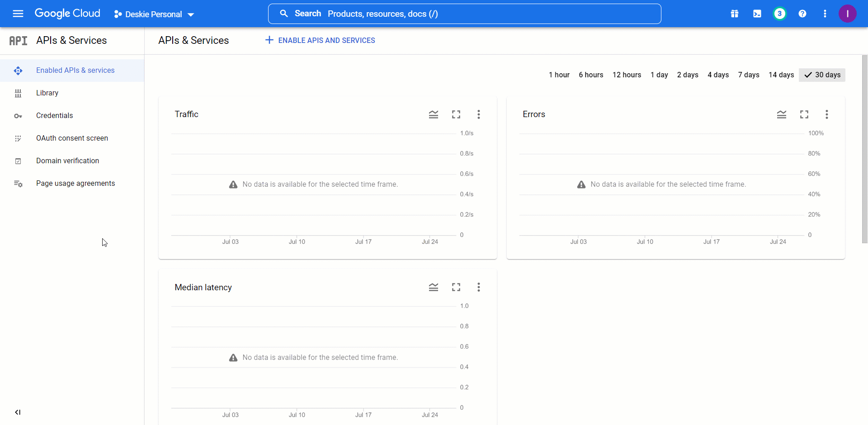Viewport: 868px width, 425px height.
Task: Click the page vertical scrollbar
Action: (x=864, y=149)
